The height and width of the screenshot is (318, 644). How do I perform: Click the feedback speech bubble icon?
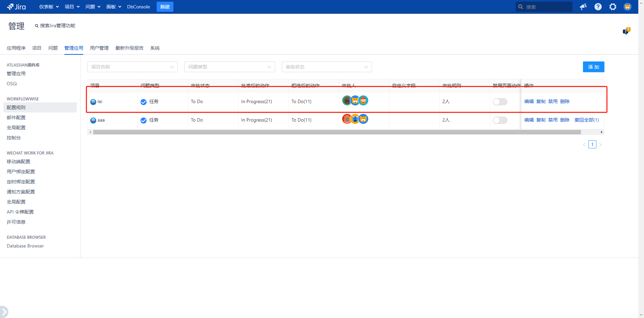[626, 31]
